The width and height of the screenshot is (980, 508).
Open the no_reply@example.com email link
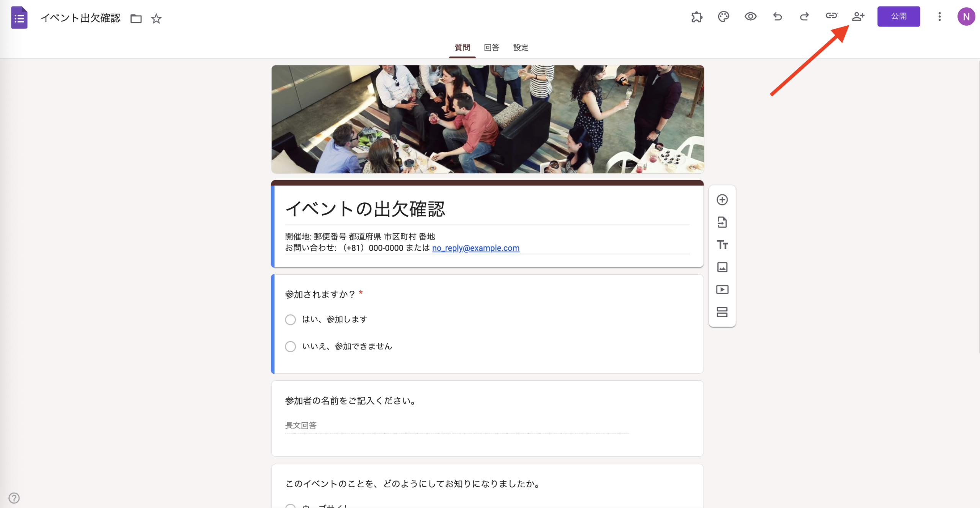pos(475,248)
